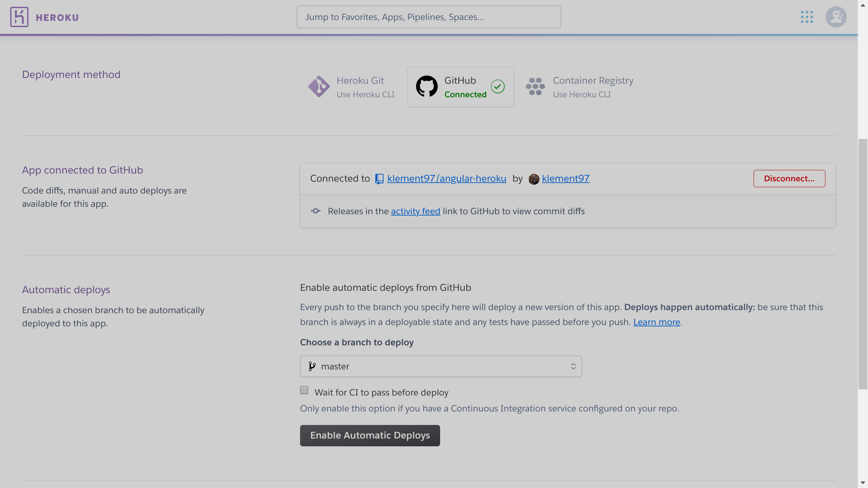Click the repository book icon

click(x=379, y=179)
